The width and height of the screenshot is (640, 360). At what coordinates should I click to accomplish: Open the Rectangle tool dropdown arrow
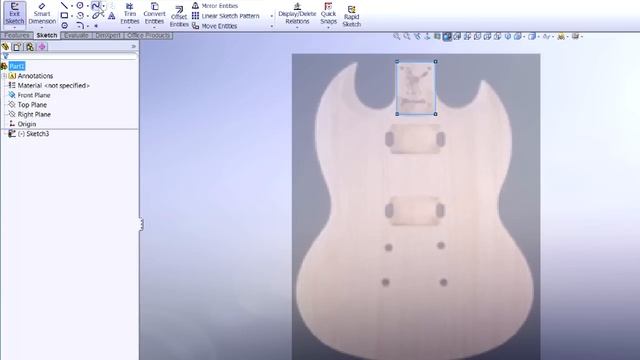point(71,16)
